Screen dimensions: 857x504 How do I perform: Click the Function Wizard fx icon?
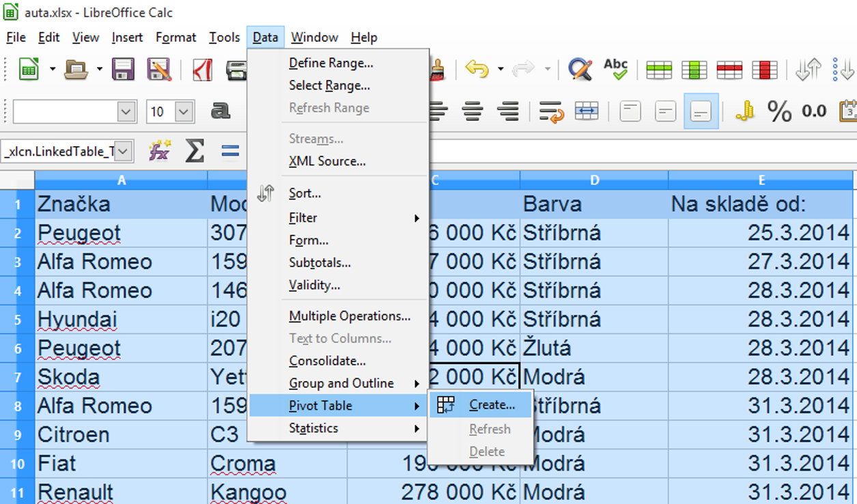[x=160, y=151]
